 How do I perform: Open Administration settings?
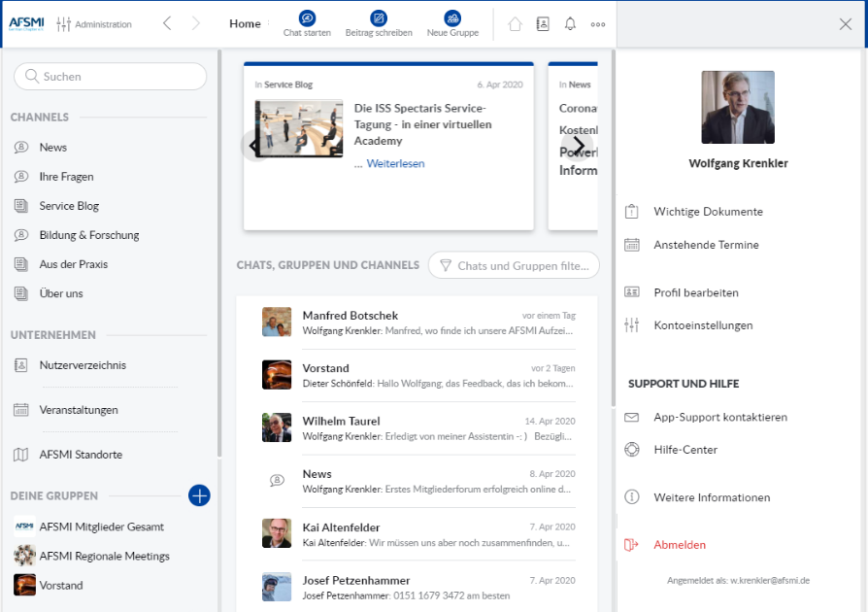point(94,24)
